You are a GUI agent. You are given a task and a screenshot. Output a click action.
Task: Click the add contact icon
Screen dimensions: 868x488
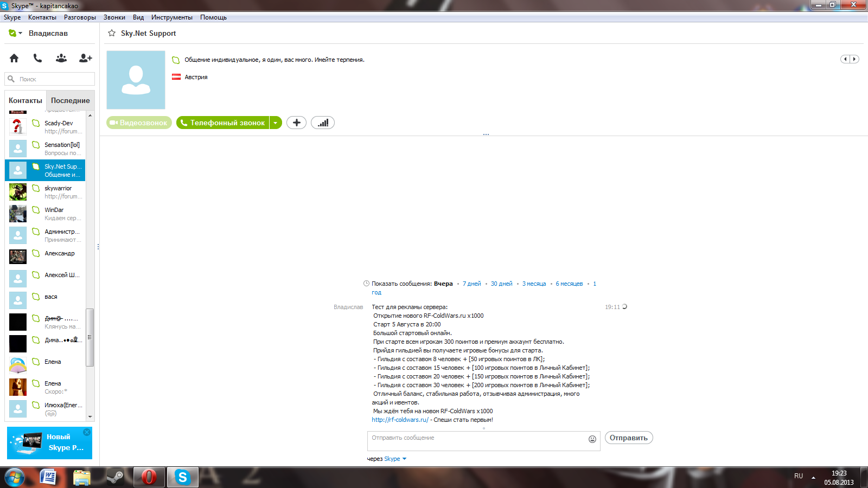[86, 58]
